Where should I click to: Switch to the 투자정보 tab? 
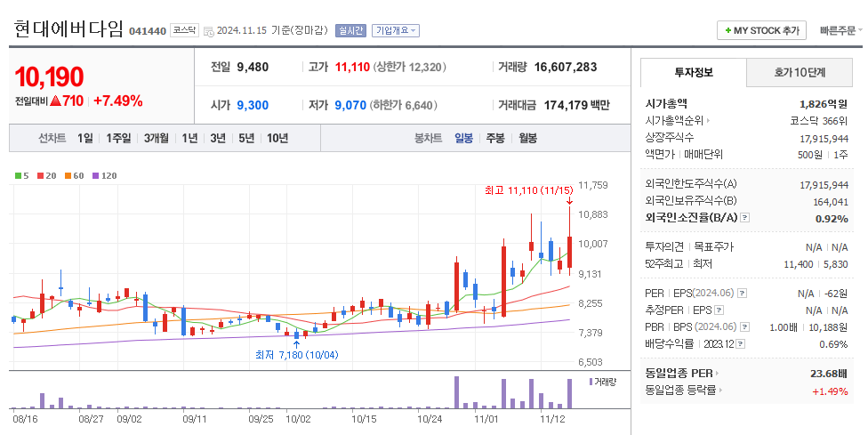(x=694, y=73)
